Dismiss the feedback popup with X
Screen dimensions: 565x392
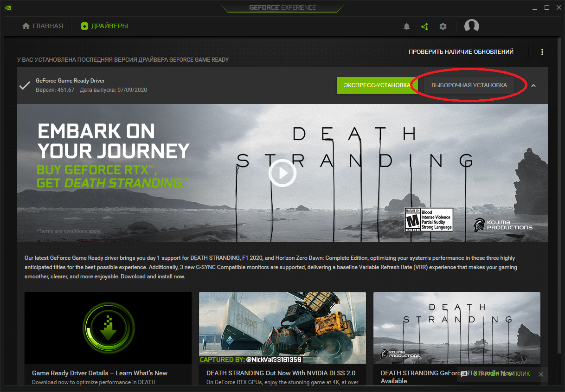(x=540, y=374)
